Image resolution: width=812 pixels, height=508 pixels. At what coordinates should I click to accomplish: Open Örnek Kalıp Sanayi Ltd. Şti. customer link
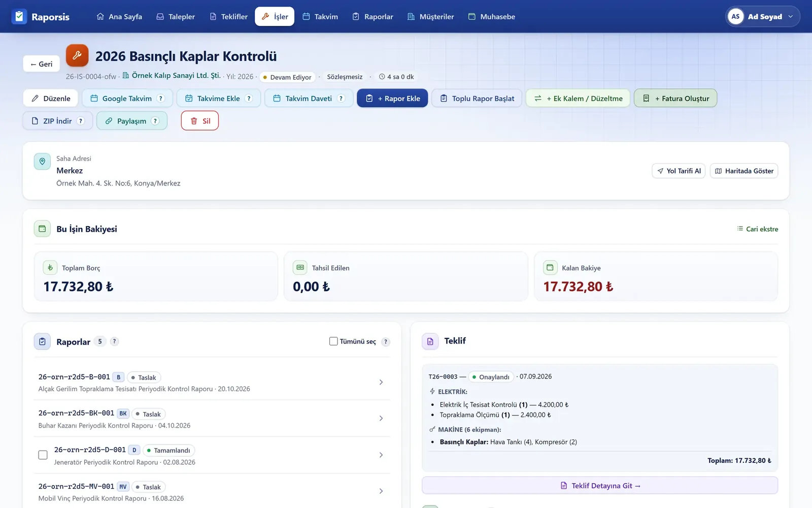pyautogui.click(x=172, y=76)
